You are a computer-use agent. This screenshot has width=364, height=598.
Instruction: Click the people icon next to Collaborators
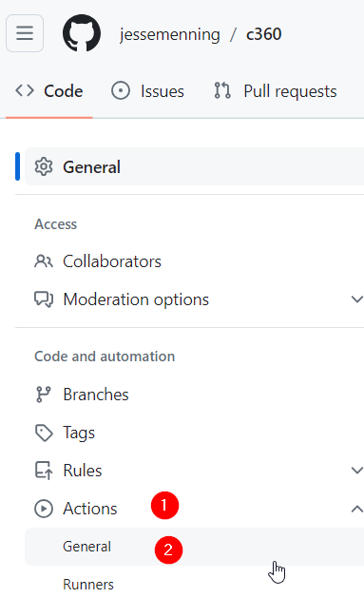[44, 261]
